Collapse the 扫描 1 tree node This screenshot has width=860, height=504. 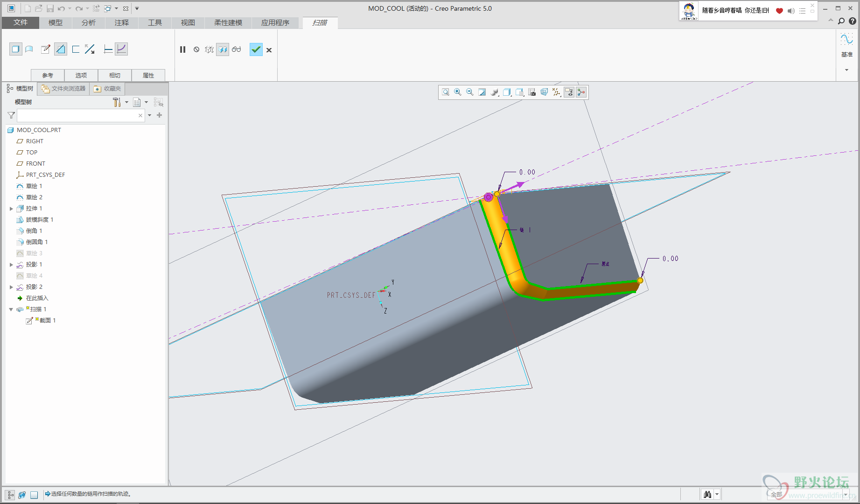pyautogui.click(x=11, y=309)
